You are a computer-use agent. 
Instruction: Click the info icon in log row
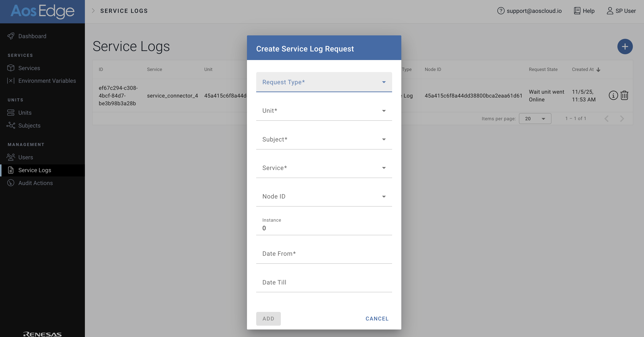click(x=613, y=95)
